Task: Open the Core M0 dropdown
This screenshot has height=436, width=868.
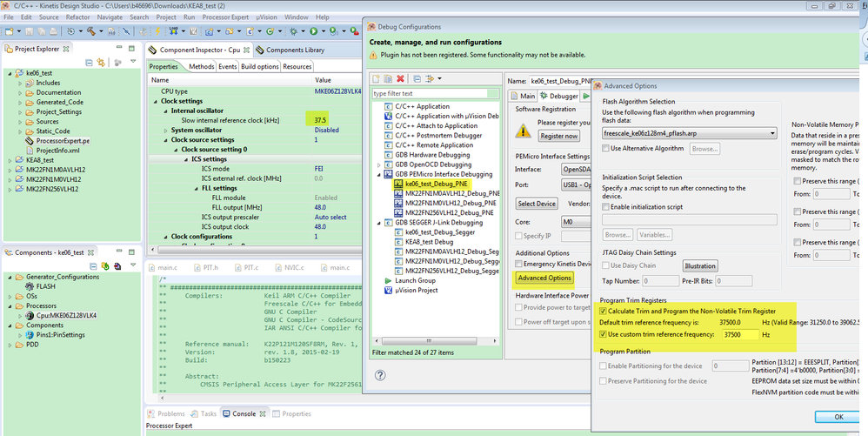Action: pos(575,222)
